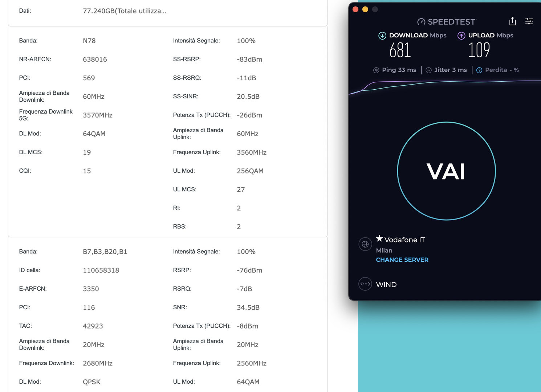Click the -8dBm Tx power value
The height and width of the screenshot is (392, 541).
coord(247,326)
